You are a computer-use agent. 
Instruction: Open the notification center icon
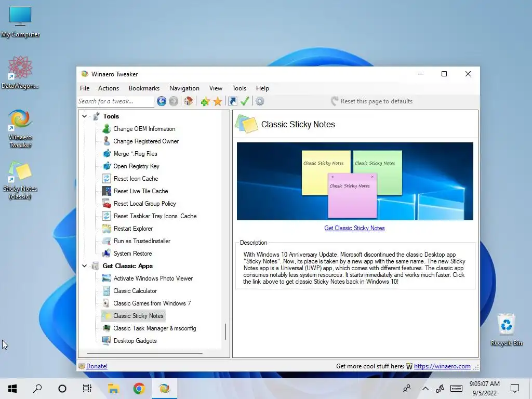point(515,389)
